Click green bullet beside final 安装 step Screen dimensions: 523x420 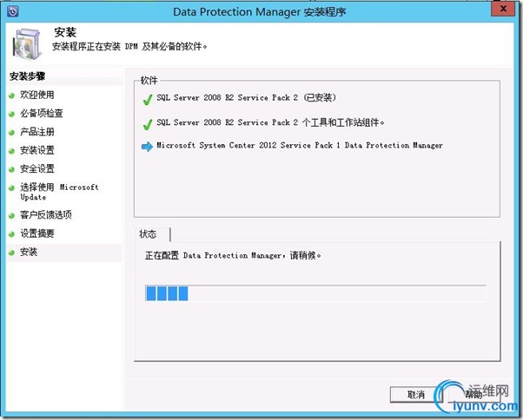coord(11,253)
